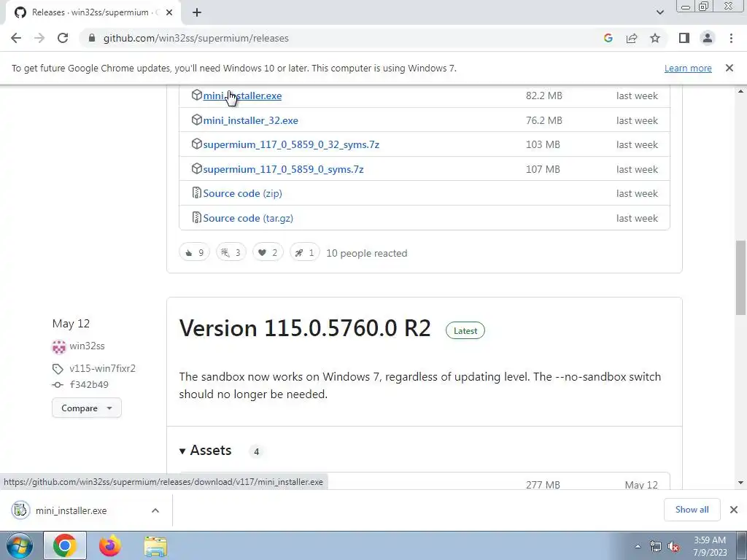This screenshot has width=747, height=560.
Task: Click file icon beside Source code (tar.gz)
Action: pyautogui.click(x=196, y=217)
